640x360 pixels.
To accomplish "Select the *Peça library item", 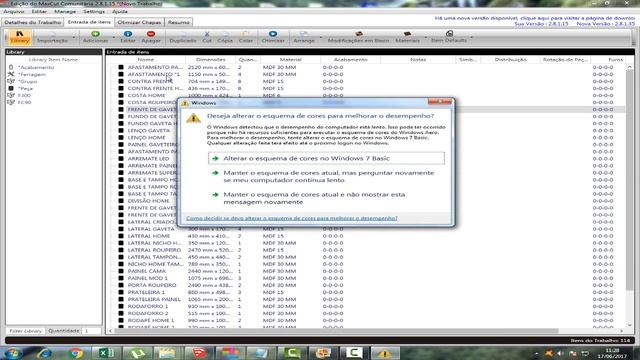I will click(25, 88).
